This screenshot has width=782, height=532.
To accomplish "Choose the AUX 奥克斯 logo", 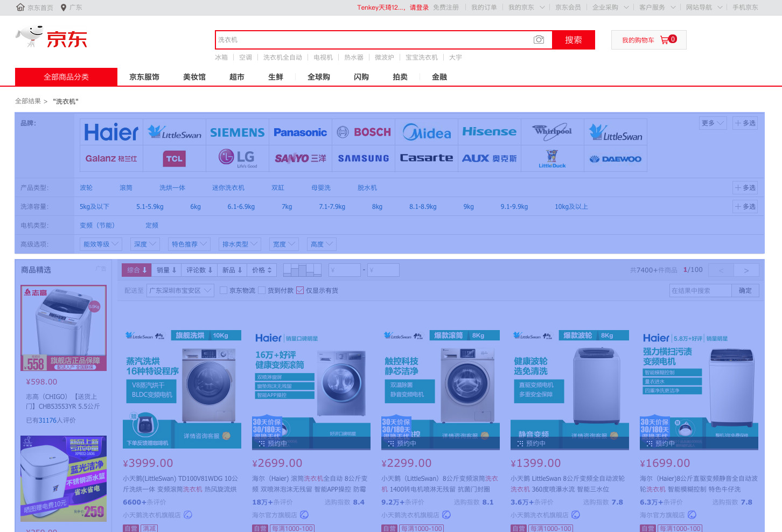I will [490, 158].
